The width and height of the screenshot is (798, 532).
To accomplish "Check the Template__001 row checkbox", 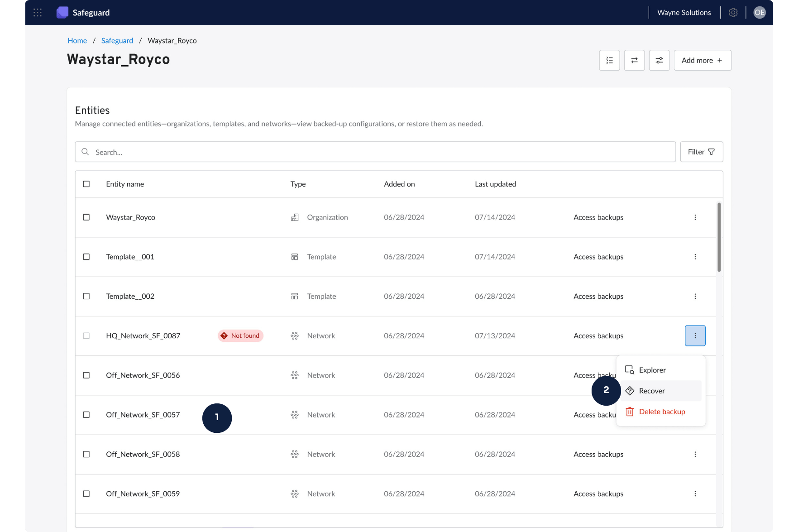I will pos(86,257).
